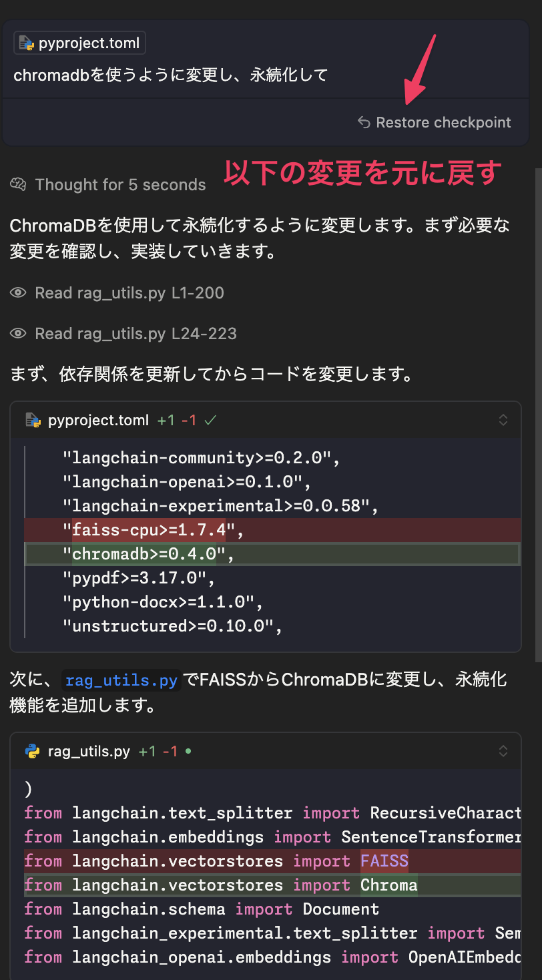Click the user prompt text 'chromadbを使うように変更し、永続化して'
542x980 pixels.
[x=171, y=75]
